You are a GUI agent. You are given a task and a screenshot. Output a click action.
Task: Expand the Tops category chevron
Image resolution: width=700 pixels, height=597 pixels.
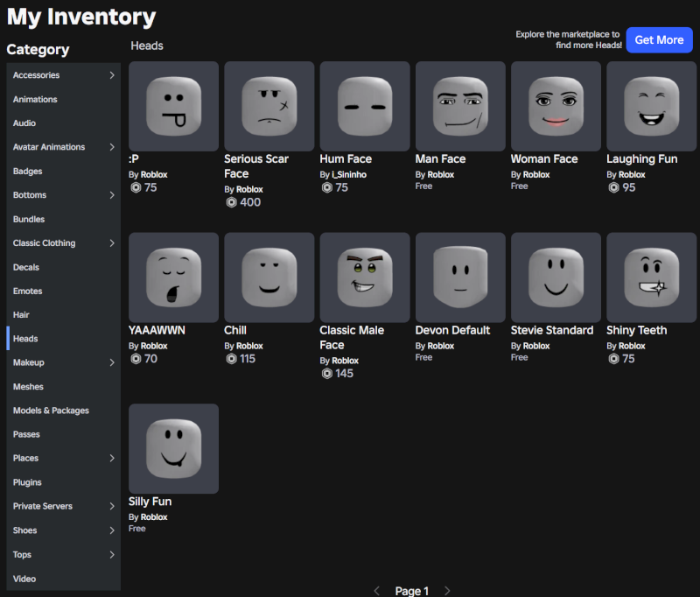coord(112,555)
